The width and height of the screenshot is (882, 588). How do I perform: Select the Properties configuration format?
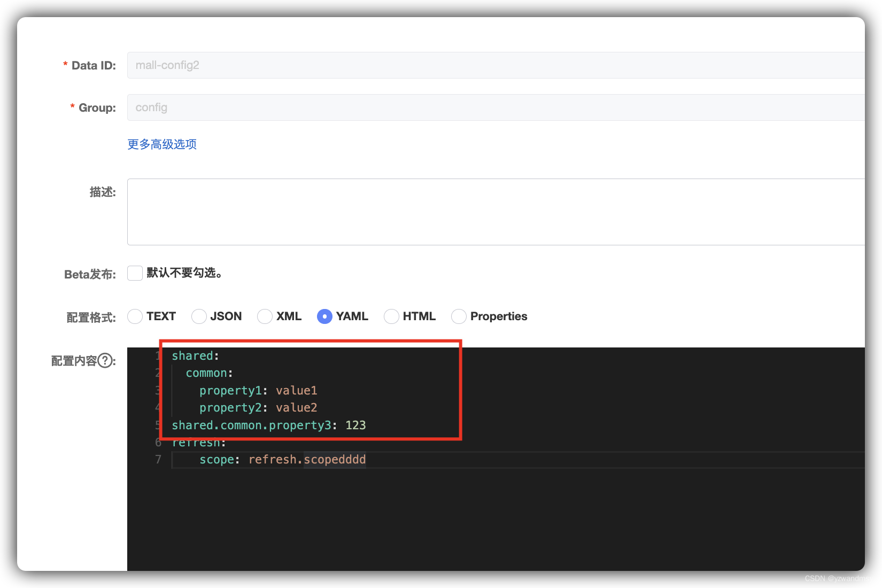459,316
